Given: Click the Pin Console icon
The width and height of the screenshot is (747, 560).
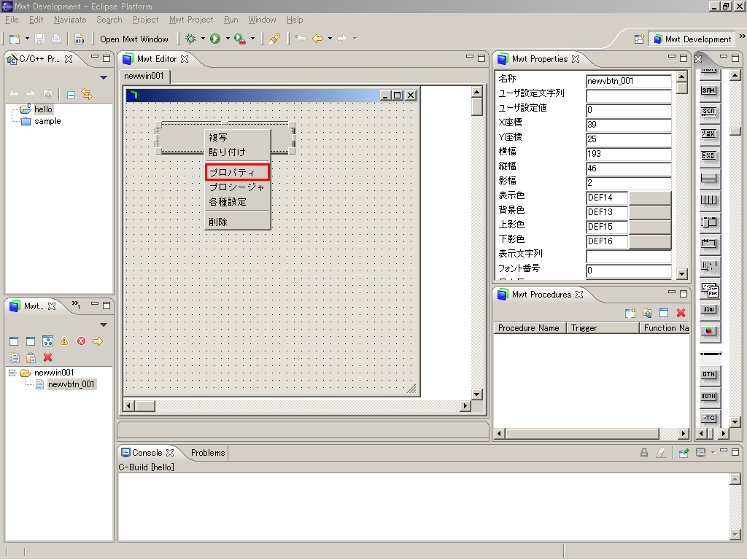Looking at the screenshot, I should point(684,452).
